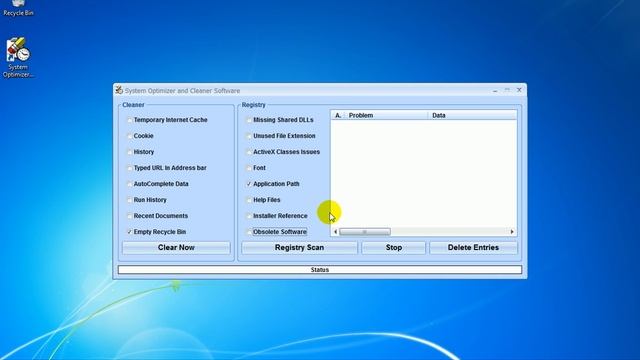Minimize the System Optimizer window
Image resolution: width=640 pixels, height=360 pixels.
click(x=495, y=90)
